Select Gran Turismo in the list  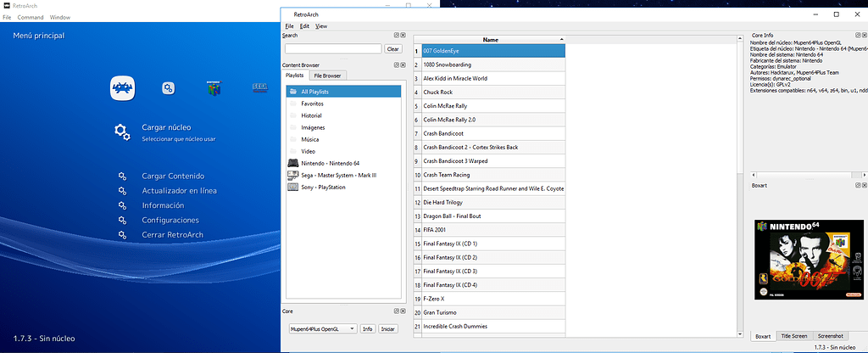tap(493, 312)
